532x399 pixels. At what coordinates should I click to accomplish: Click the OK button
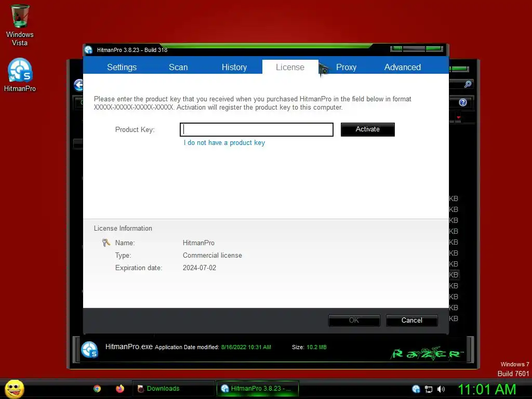coord(354,320)
